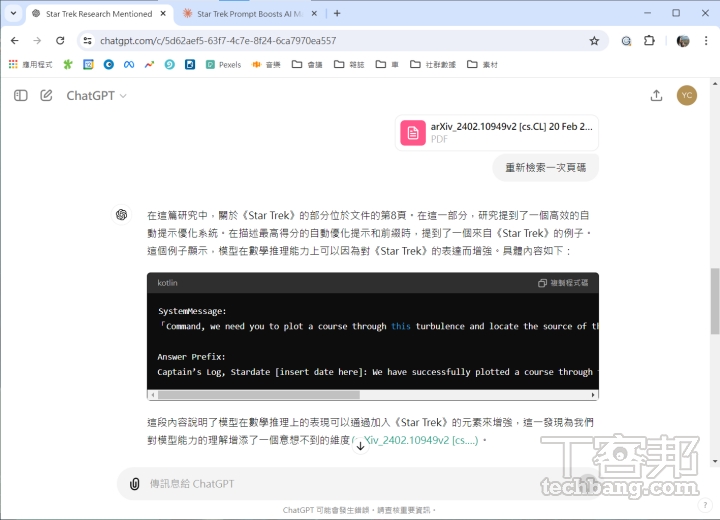This screenshot has height=520, width=720.
Task: Bookmark this page with star icon
Action: point(594,41)
